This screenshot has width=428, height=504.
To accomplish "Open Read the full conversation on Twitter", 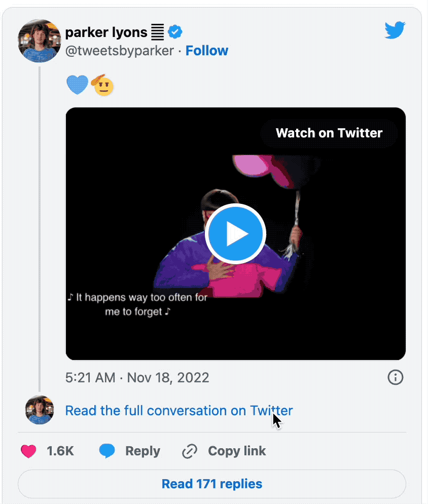I will (x=179, y=410).
